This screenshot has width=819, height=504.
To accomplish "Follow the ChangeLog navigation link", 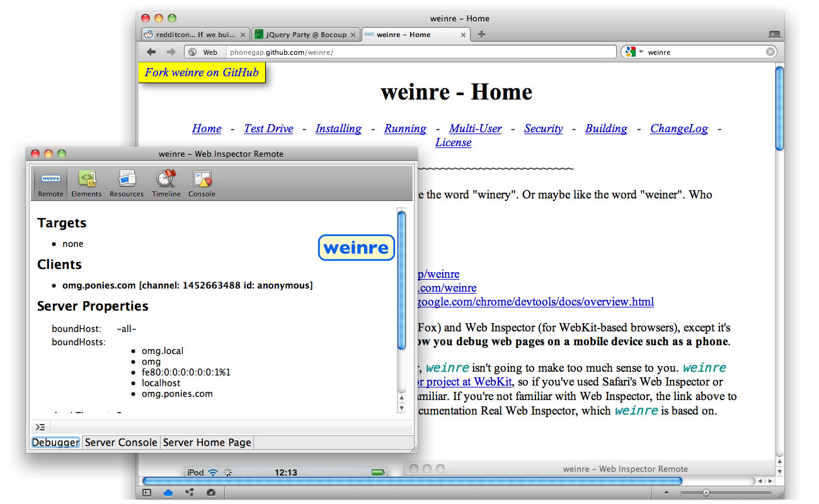I will [x=679, y=129].
